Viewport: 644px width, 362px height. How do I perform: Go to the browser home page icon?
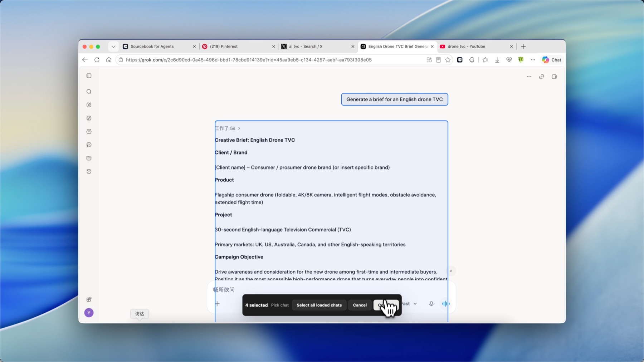pyautogui.click(x=109, y=60)
